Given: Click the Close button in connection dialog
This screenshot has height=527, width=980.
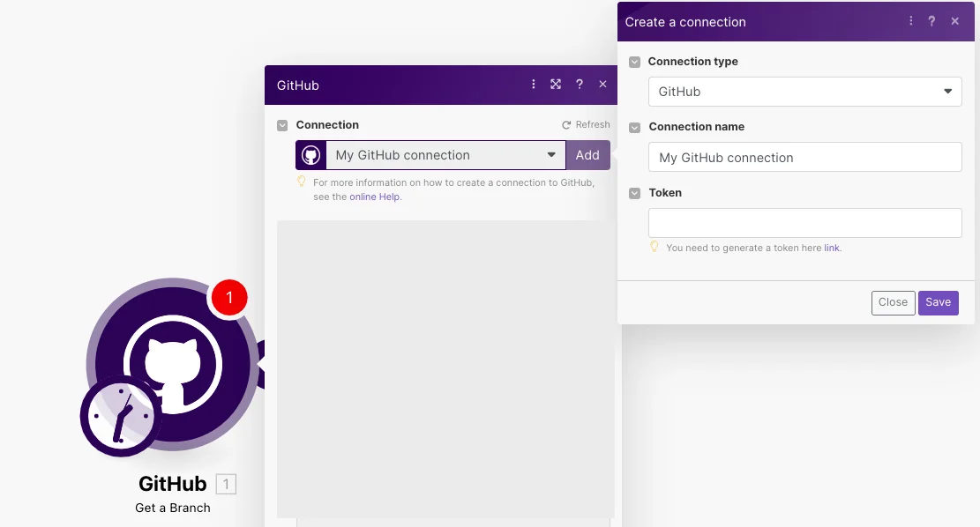Looking at the screenshot, I should point(894,303).
